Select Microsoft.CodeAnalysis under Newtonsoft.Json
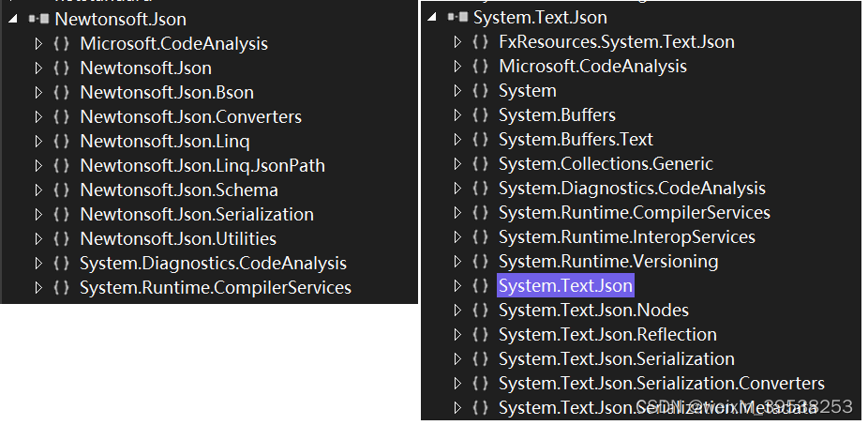 [173, 44]
